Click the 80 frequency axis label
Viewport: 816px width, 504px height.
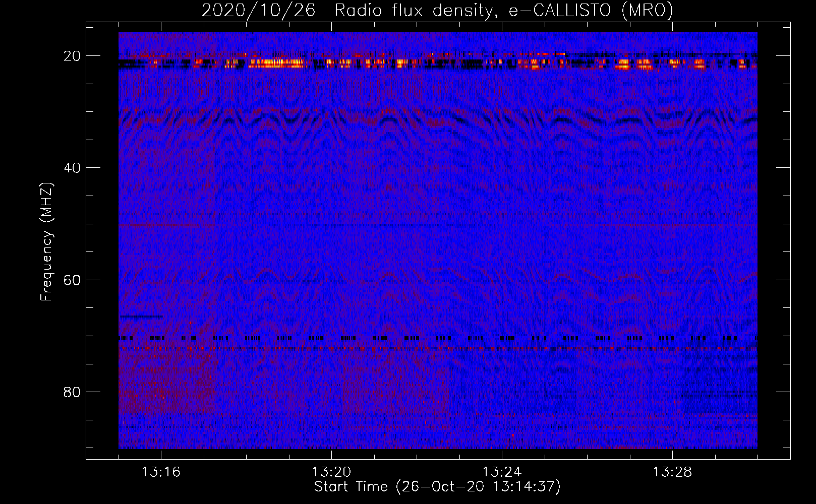click(72, 392)
